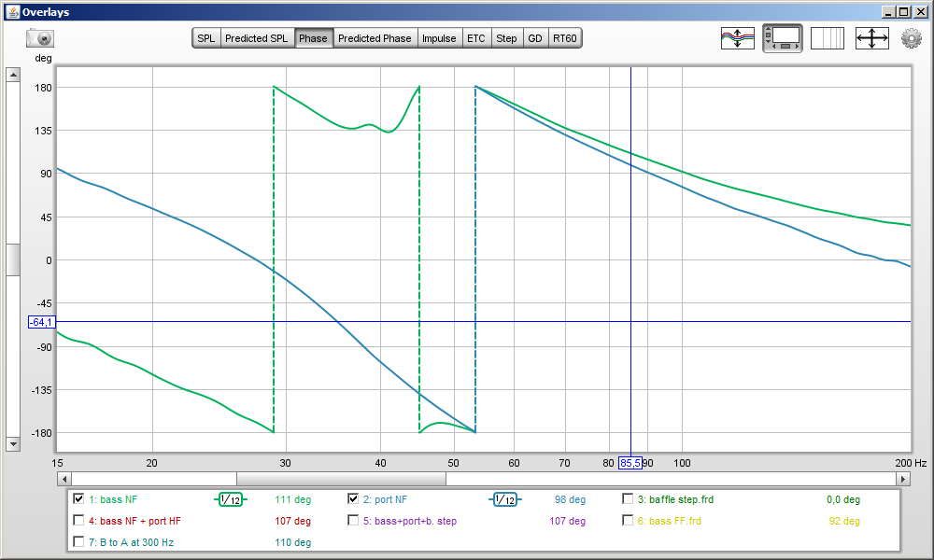Open the GD graph view
The image size is (934, 560).
535,38
